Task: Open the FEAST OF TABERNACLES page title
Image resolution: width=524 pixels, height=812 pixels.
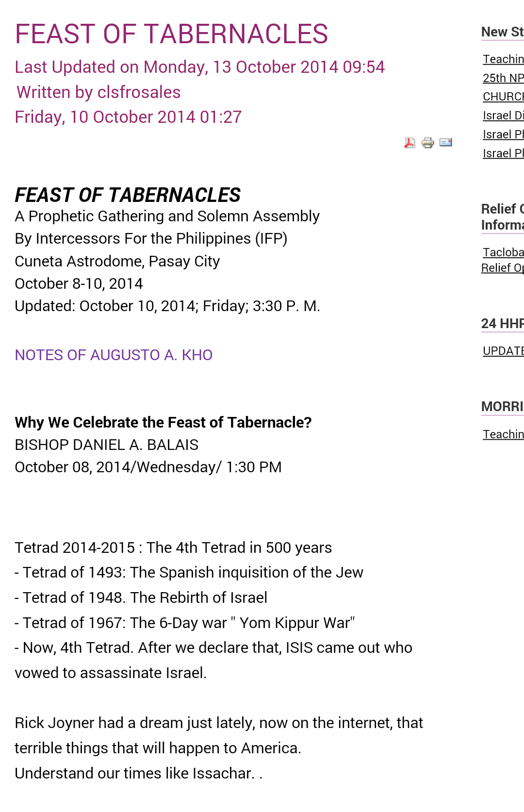Action: [x=171, y=34]
